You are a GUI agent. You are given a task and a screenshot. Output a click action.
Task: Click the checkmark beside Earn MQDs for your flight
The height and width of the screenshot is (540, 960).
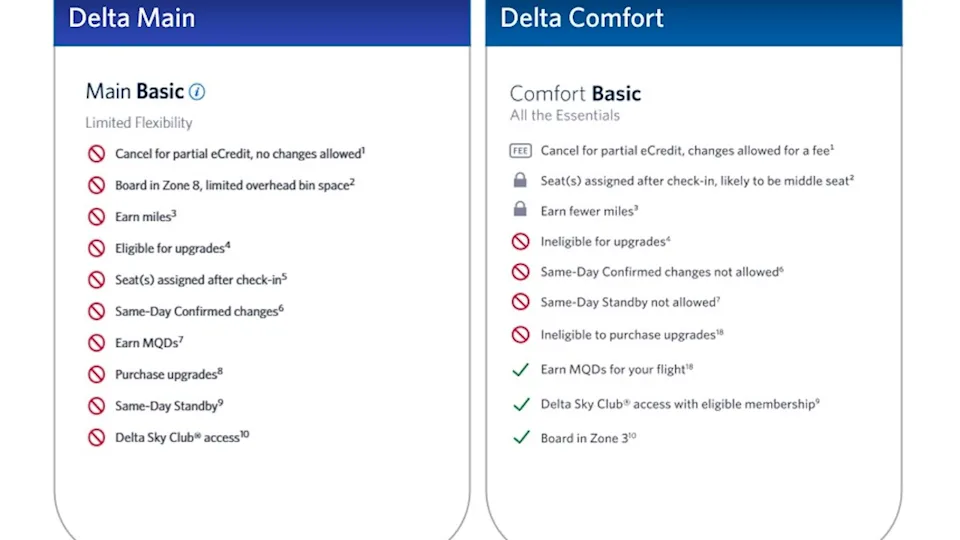click(520, 370)
